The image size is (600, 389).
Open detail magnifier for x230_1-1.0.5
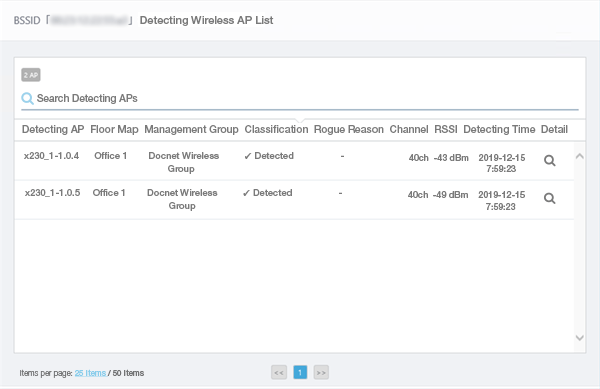pos(549,198)
